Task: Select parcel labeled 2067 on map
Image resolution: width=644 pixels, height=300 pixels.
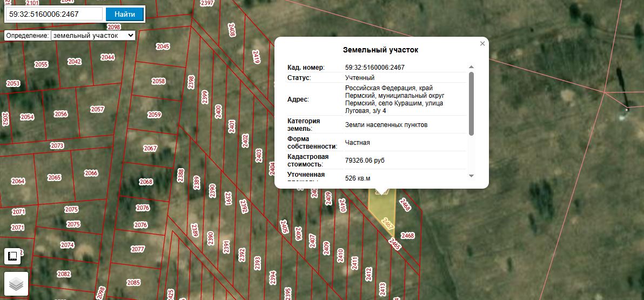Action: 150,148
